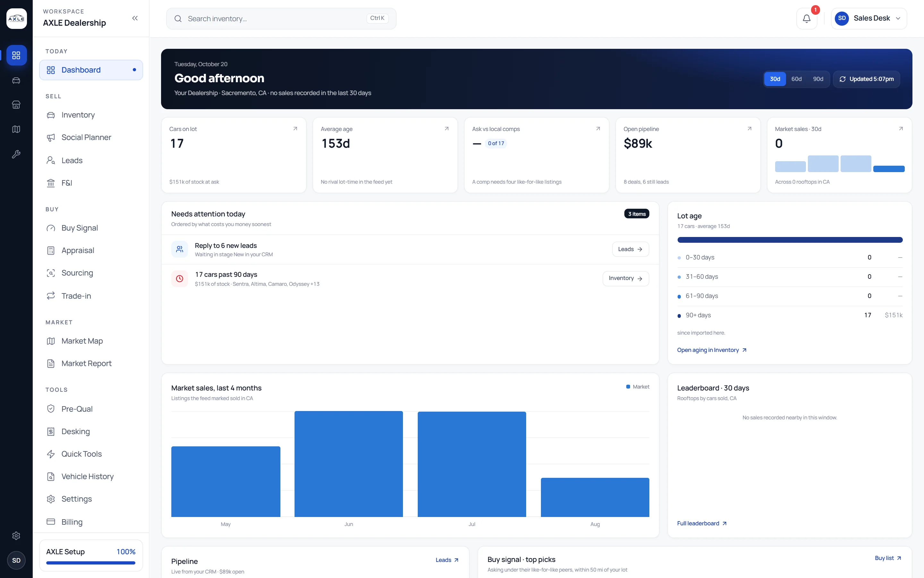Viewport: 924px width, 578px height.
Task: Follow Full leaderboard link
Action: (702, 523)
